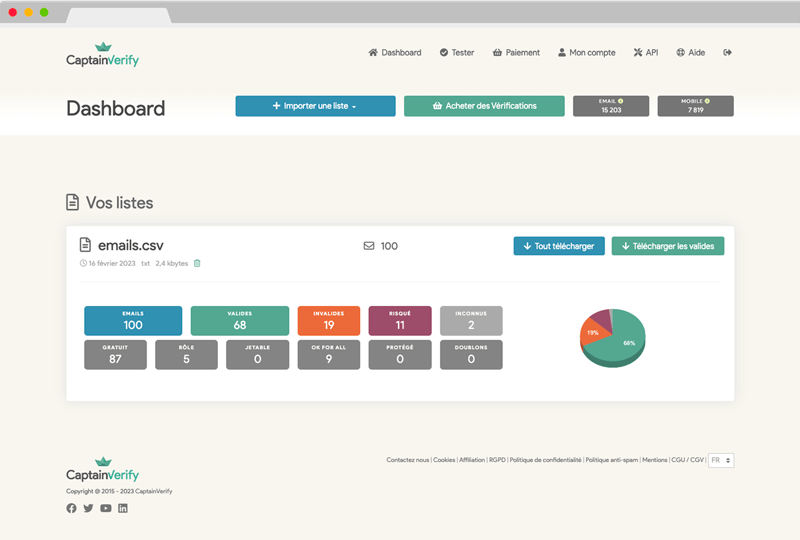This screenshot has height=540, width=800.
Task: Open the CaptainVerify Facebook page icon
Action: pos(71,508)
